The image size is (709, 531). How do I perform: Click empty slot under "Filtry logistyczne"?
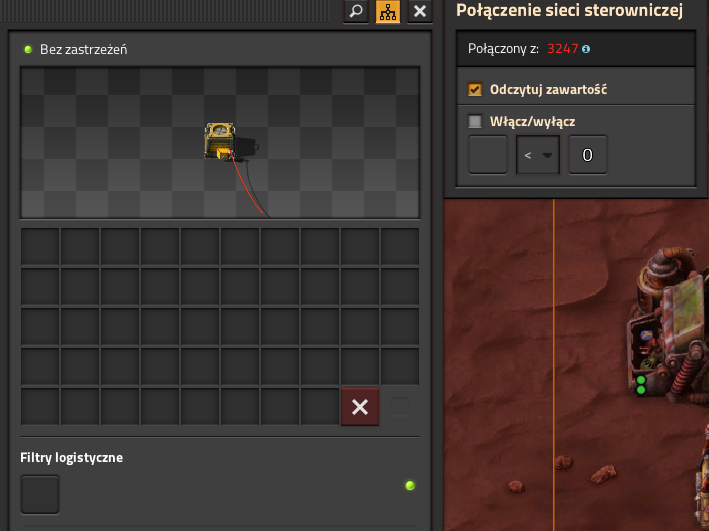tap(40, 494)
